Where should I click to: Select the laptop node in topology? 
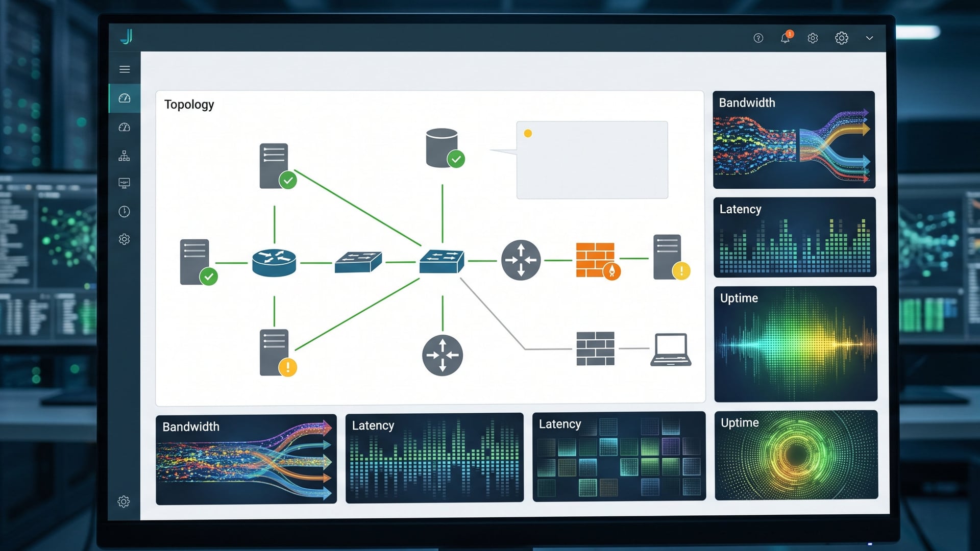(671, 350)
